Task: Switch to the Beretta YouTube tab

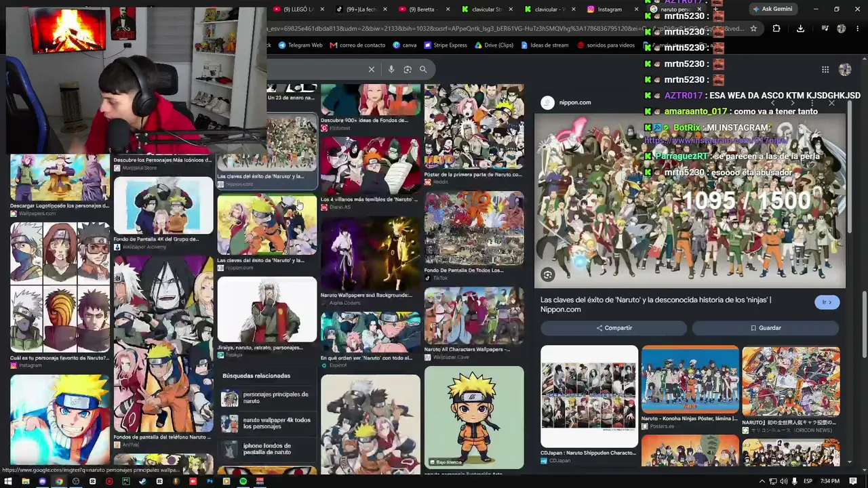Action: [424, 9]
